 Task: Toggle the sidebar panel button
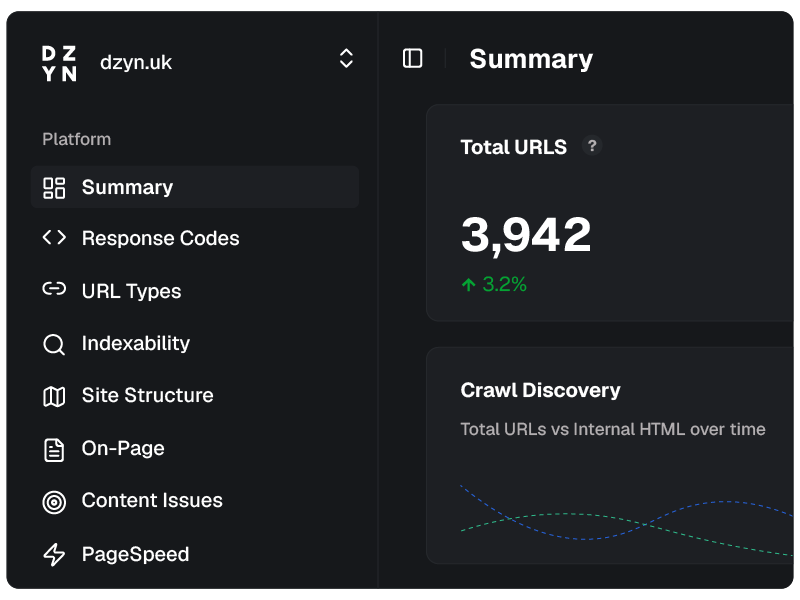click(412, 59)
